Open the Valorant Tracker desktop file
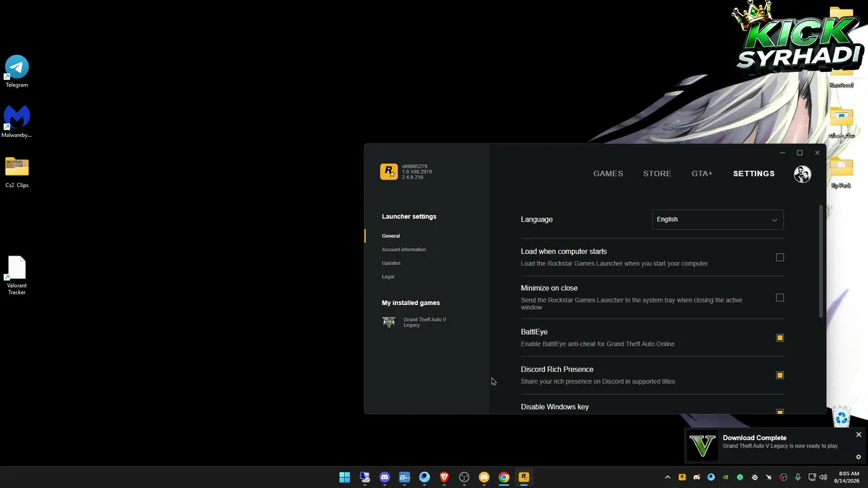 (17, 276)
